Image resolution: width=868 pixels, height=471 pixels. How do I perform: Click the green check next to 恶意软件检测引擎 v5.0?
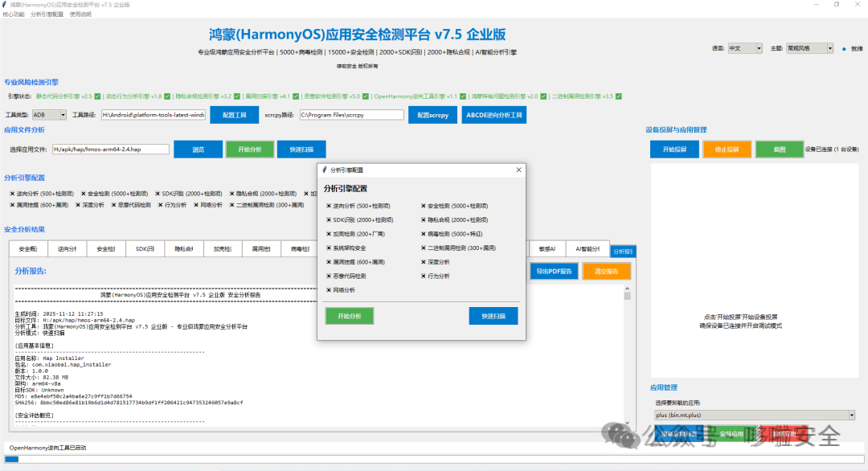tap(366, 96)
